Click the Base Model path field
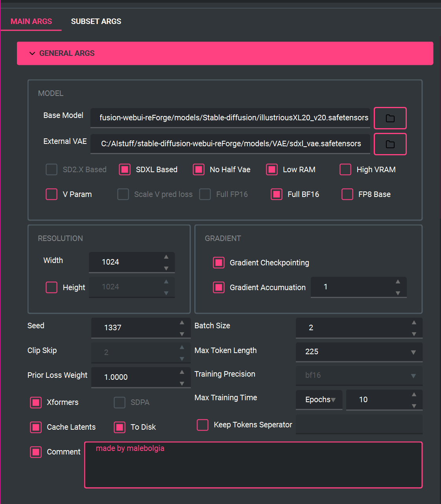Viewport: 441px width, 504px height. [x=230, y=118]
